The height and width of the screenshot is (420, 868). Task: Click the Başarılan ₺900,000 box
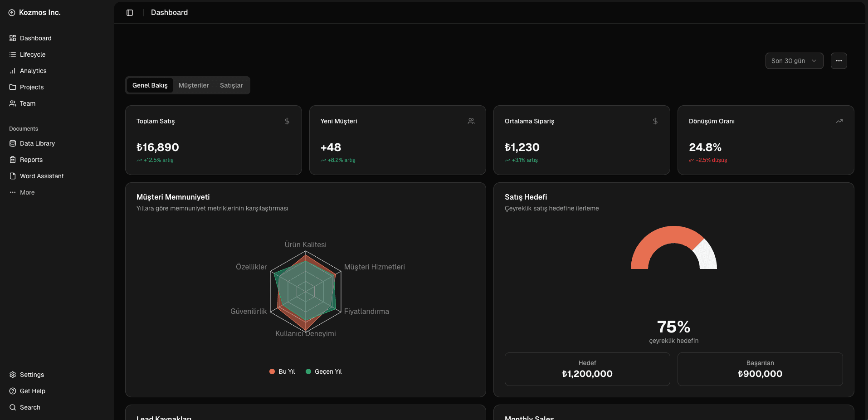[x=760, y=369]
